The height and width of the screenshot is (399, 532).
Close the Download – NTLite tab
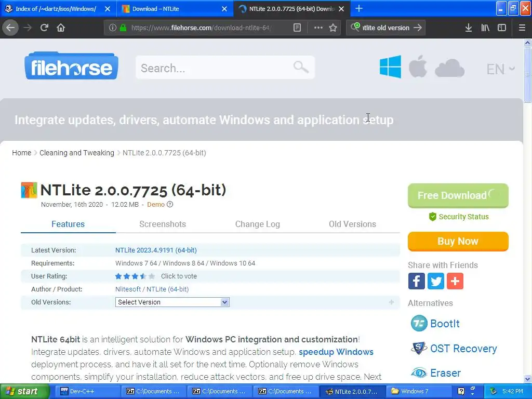(224, 9)
